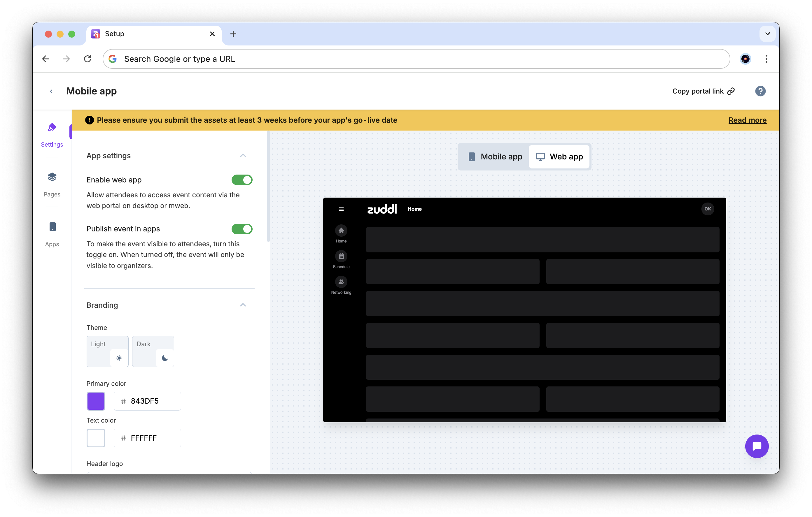Viewport: 812px width, 517px height.
Task: Select the Dark theme option
Action: [x=153, y=351]
